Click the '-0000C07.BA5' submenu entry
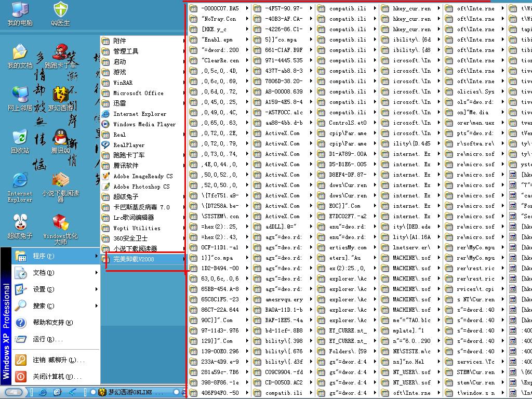The width and height of the screenshot is (532, 399). click(x=220, y=8)
